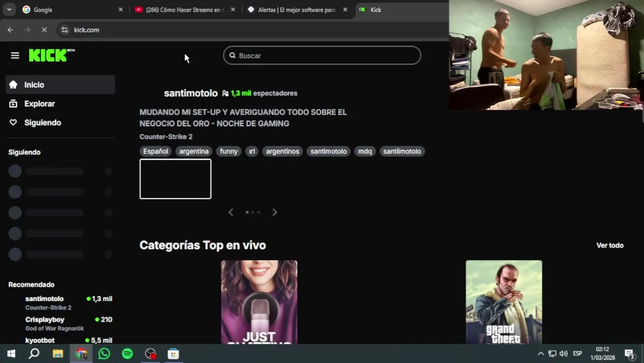
Task: Open Spotify from taskbar
Action: 127,354
